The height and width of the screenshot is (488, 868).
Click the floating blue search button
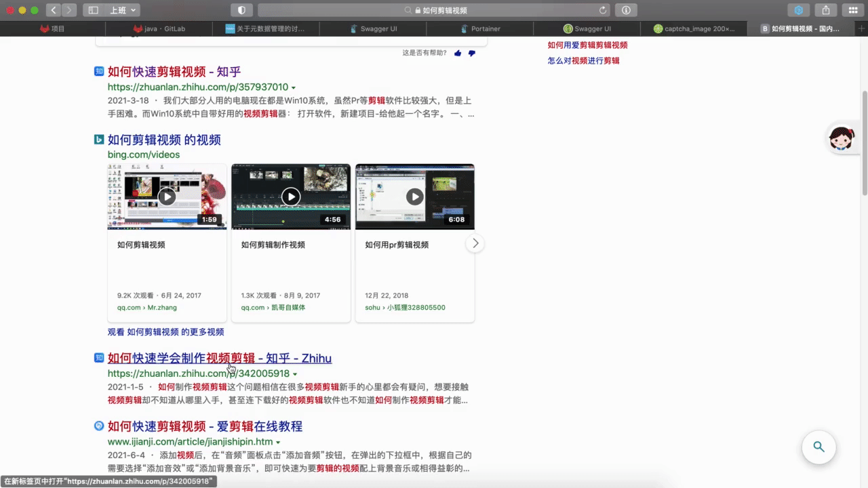818,447
